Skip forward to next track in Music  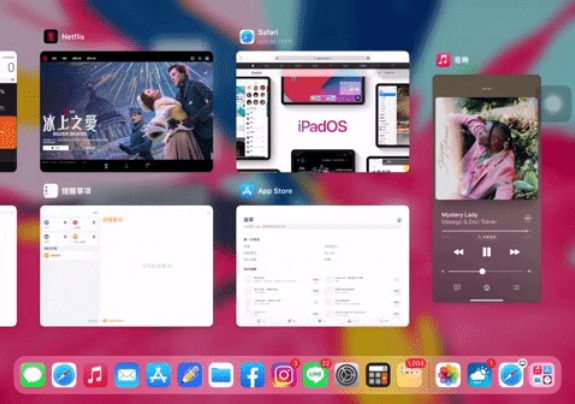tap(514, 252)
